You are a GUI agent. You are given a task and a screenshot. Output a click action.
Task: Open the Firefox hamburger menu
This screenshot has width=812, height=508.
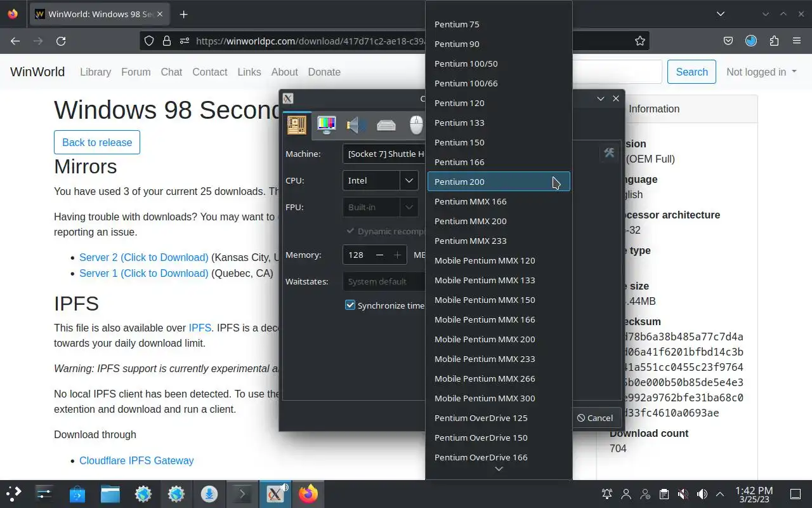(x=797, y=41)
